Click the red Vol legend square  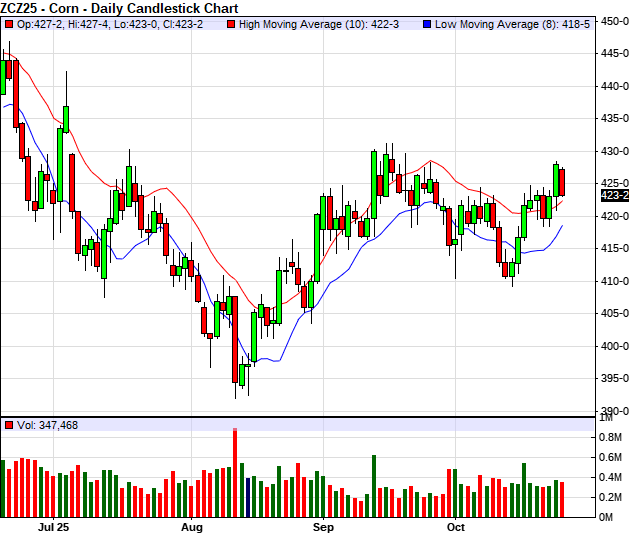(8, 425)
